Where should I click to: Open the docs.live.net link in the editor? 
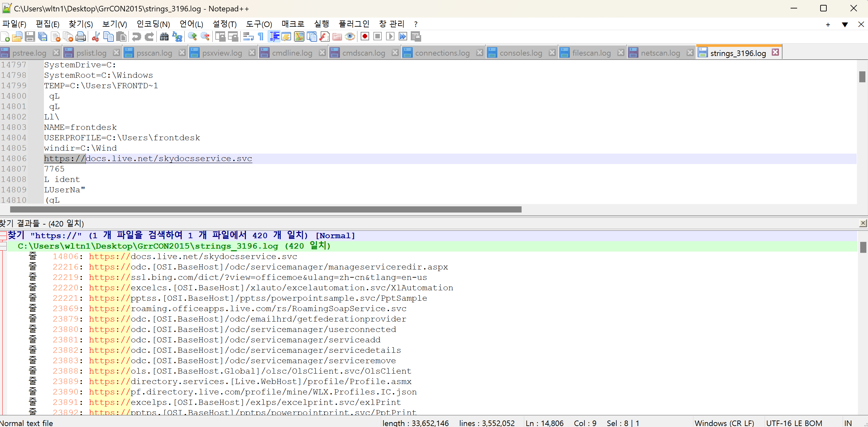(148, 158)
